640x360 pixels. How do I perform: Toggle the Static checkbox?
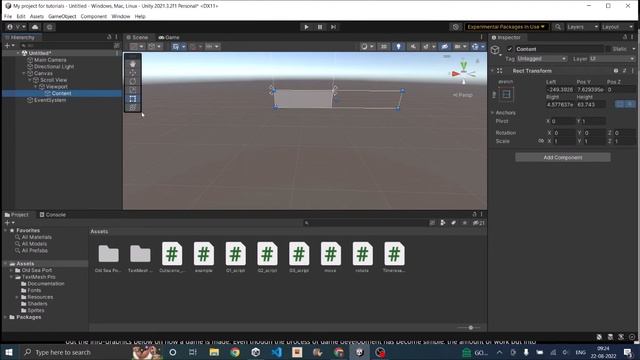tap(609, 49)
